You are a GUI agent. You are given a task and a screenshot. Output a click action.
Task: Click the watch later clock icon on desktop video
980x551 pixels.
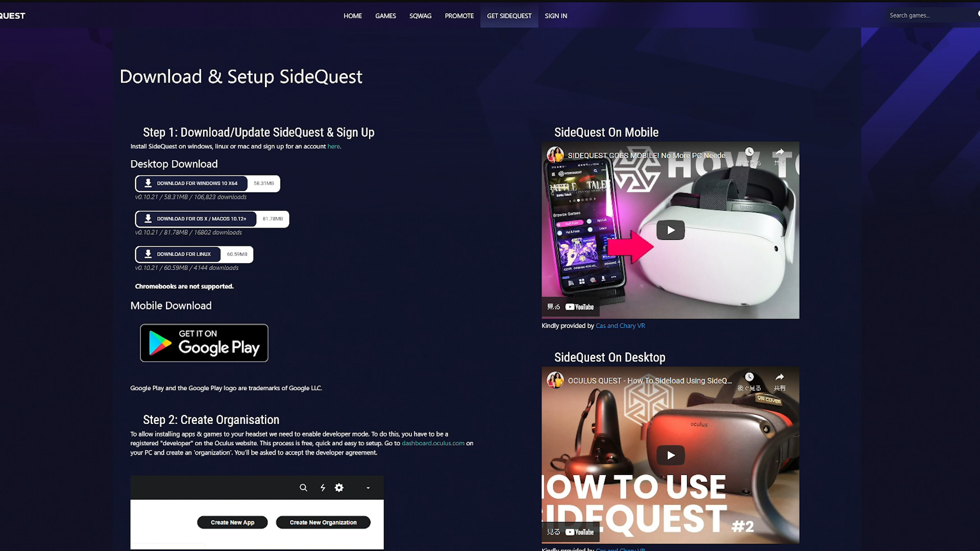click(x=749, y=377)
